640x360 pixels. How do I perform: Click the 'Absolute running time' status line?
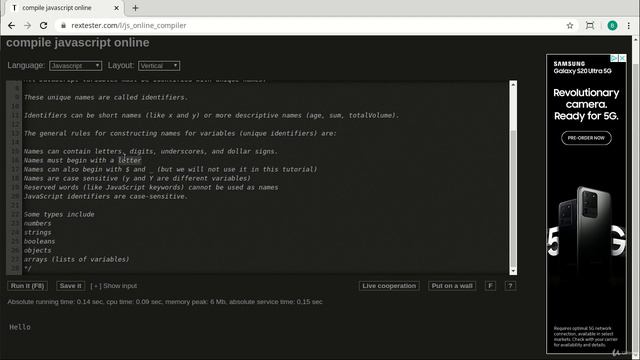(x=165, y=302)
